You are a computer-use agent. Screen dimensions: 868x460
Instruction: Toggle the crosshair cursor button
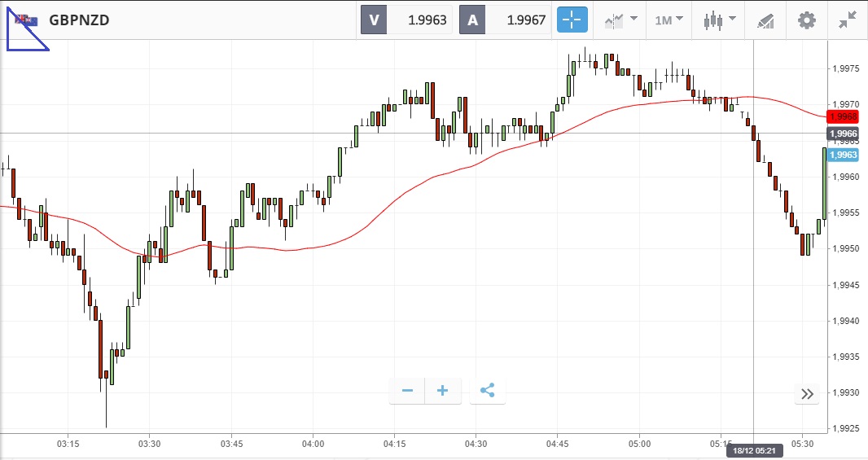point(572,20)
